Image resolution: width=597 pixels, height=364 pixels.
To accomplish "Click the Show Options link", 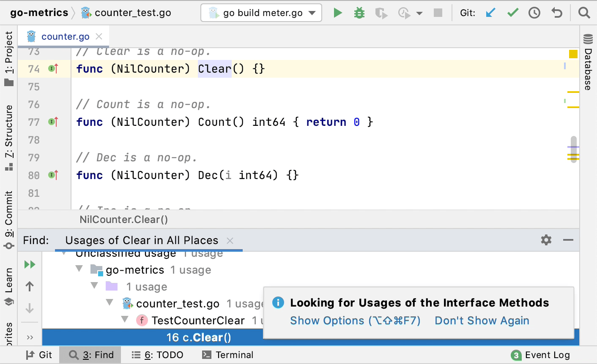I will click(x=355, y=321).
